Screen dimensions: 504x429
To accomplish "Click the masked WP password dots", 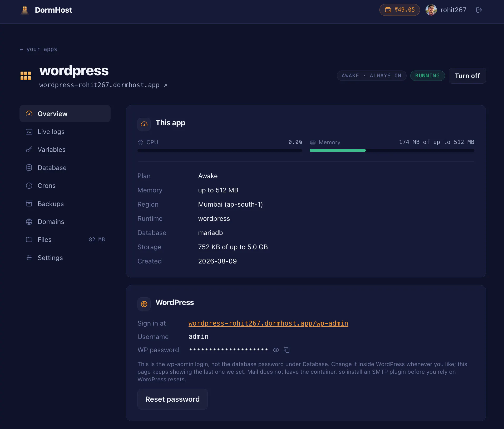I will coord(229,350).
